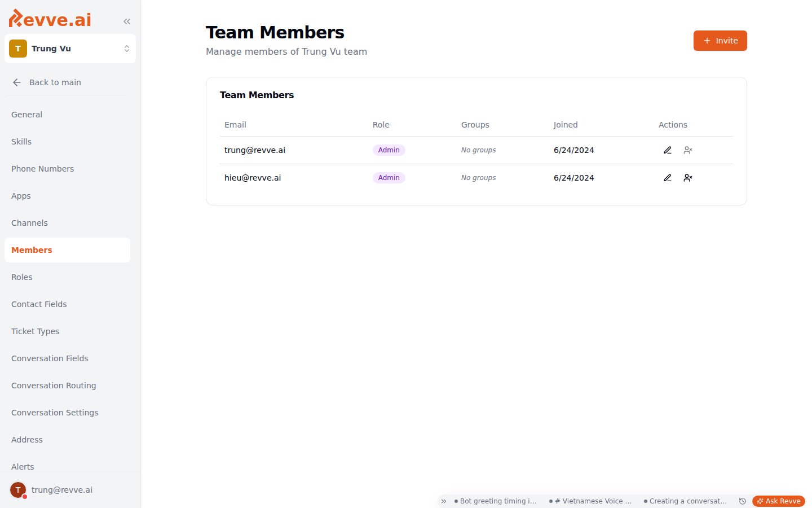
Task: Click joined date in hieu@revve.ai row
Action: tap(574, 178)
